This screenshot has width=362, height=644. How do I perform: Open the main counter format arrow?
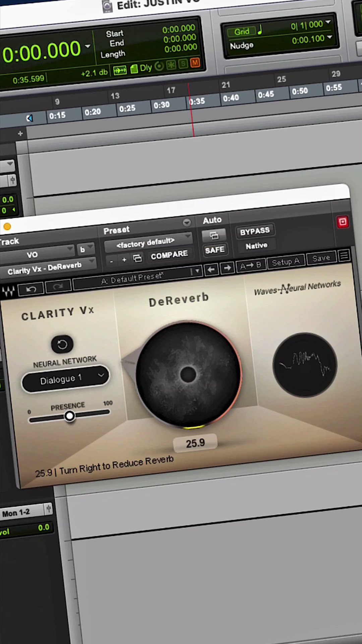(x=88, y=46)
